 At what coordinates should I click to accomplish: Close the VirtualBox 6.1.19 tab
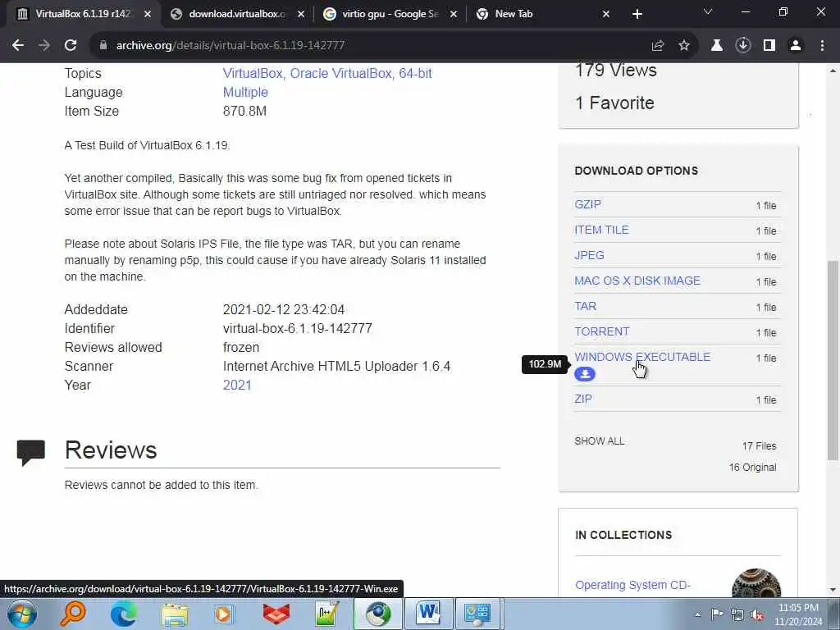pyautogui.click(x=148, y=14)
